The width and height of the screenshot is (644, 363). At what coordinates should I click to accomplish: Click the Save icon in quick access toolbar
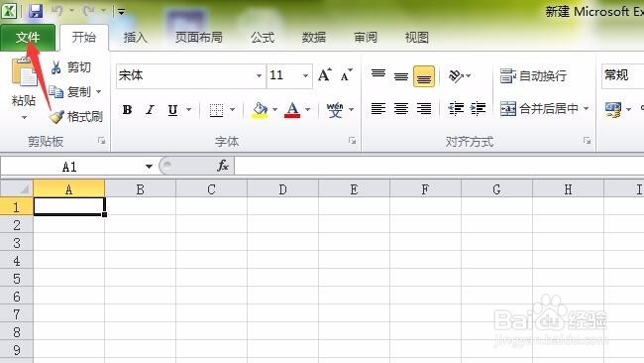pos(36,11)
